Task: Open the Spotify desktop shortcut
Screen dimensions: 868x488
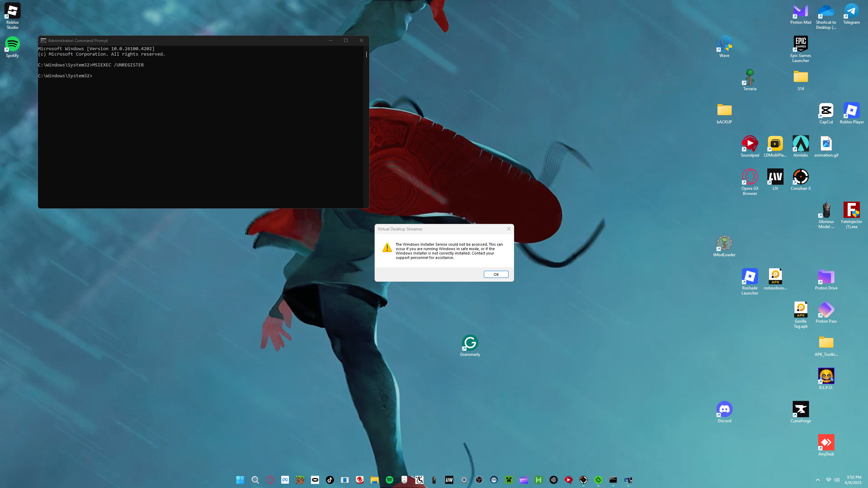Action: pyautogui.click(x=13, y=44)
